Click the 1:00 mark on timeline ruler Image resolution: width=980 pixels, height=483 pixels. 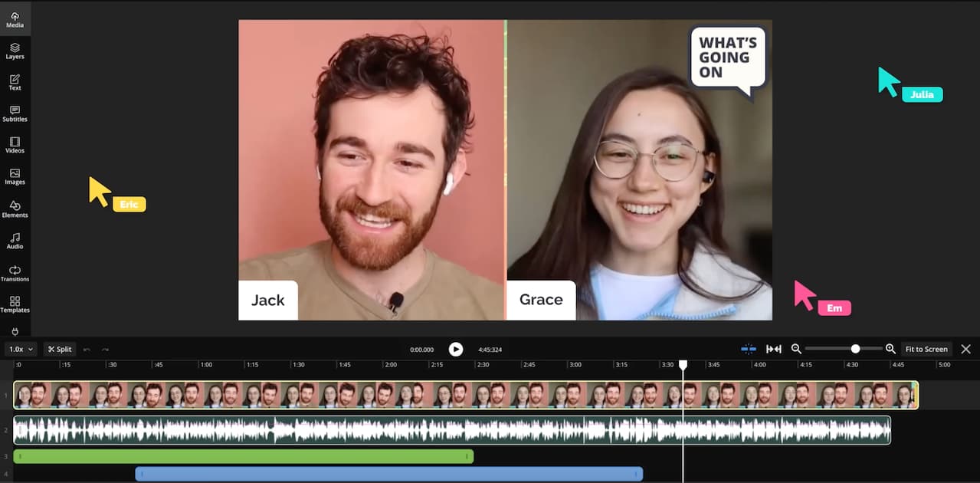pos(205,365)
